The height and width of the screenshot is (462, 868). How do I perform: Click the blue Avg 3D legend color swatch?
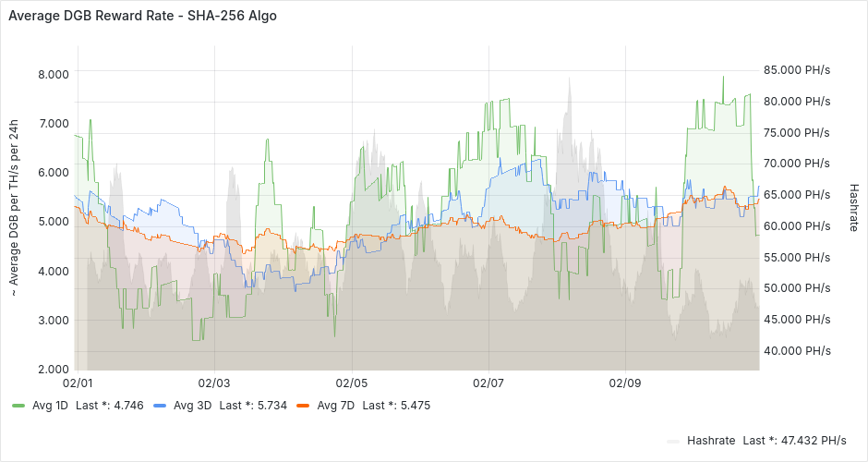click(160, 406)
